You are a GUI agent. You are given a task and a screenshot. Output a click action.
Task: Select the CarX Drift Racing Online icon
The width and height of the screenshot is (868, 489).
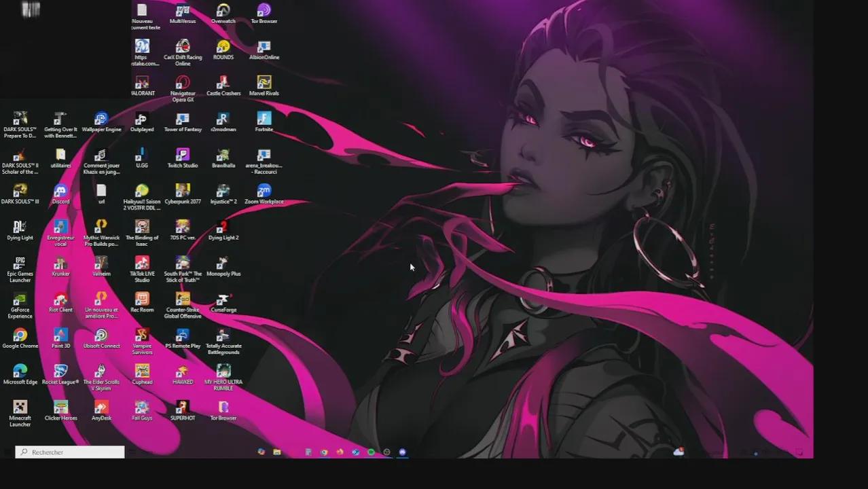coord(183,53)
